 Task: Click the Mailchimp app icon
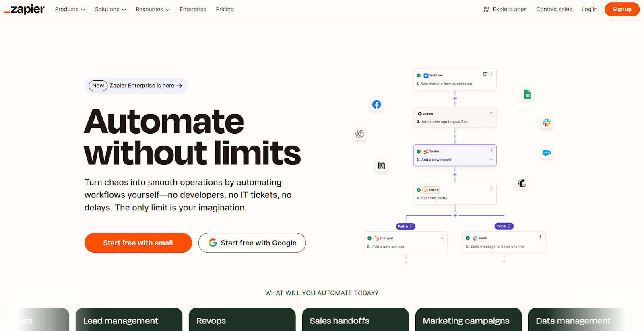pyautogui.click(x=522, y=183)
